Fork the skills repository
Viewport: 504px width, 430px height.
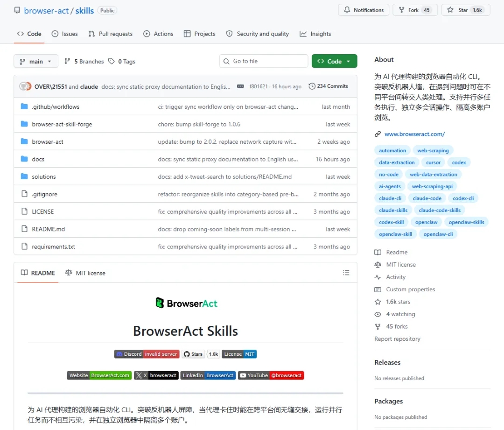[415, 10]
